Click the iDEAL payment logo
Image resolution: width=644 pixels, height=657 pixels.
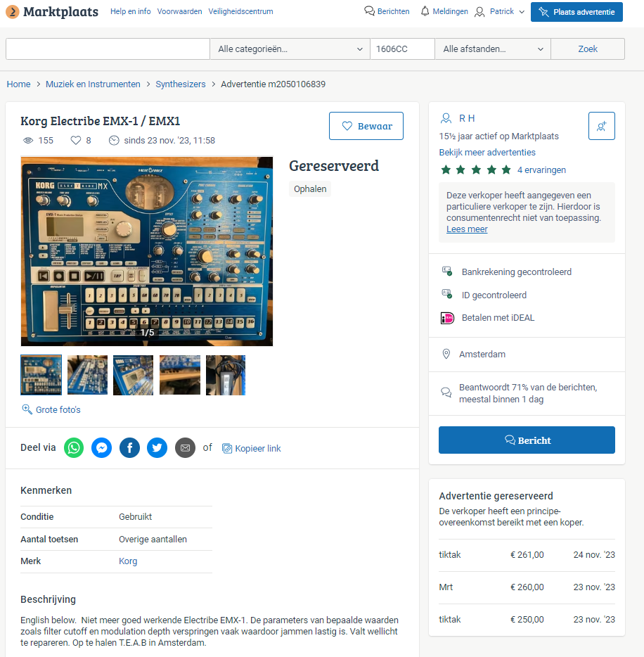[x=447, y=318]
